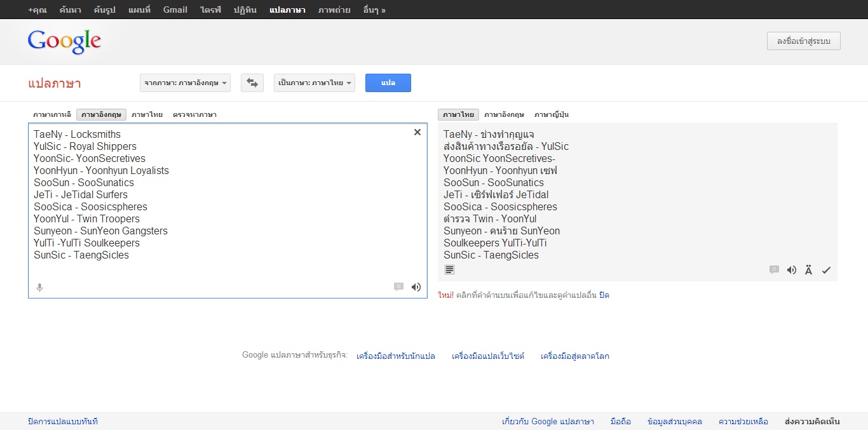868x430 pixels.
Task: Click the microphone icon in source box
Action: point(39,287)
